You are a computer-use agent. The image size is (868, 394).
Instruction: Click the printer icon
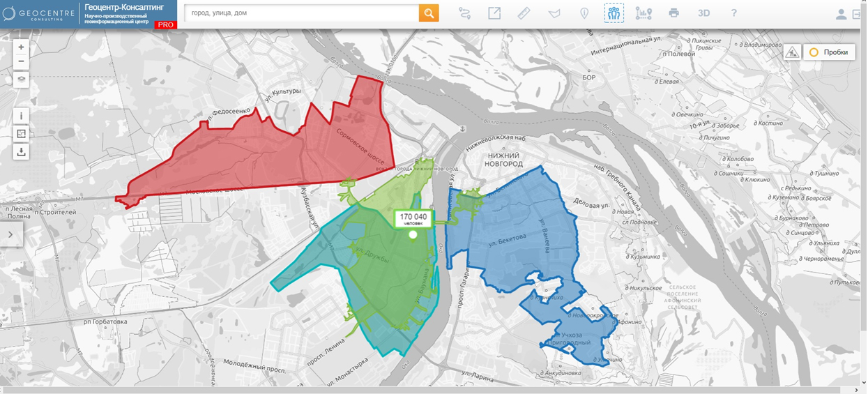tap(673, 13)
